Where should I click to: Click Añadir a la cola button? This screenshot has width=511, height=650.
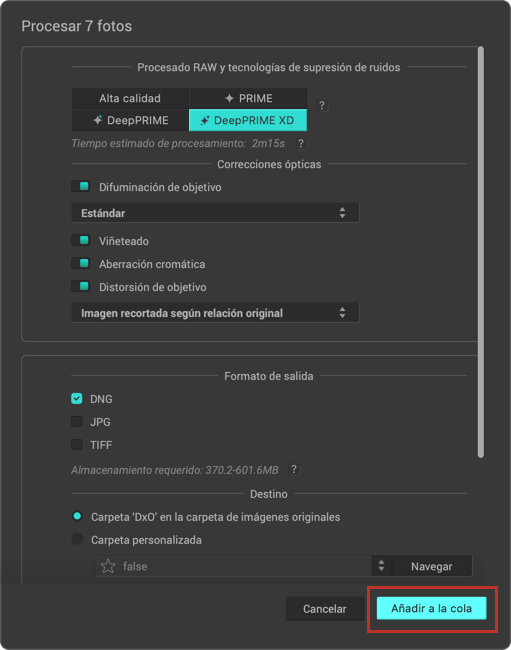[x=431, y=608]
